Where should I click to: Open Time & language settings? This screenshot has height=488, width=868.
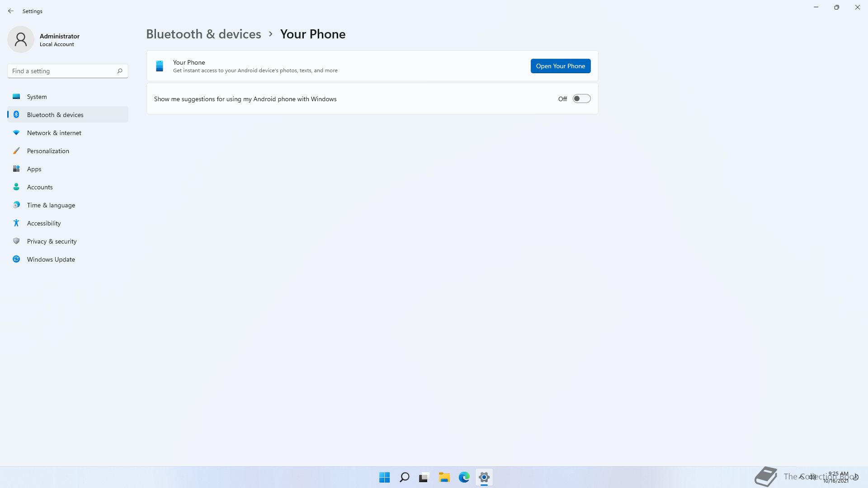click(x=68, y=205)
